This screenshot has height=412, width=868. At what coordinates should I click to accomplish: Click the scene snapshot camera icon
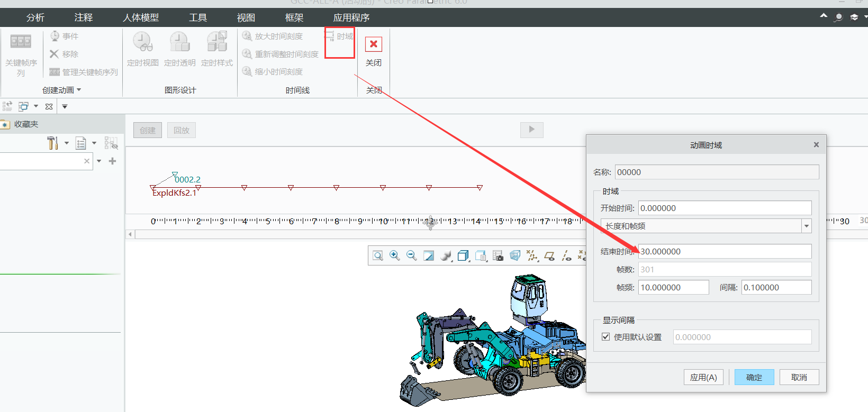pyautogui.click(x=498, y=256)
